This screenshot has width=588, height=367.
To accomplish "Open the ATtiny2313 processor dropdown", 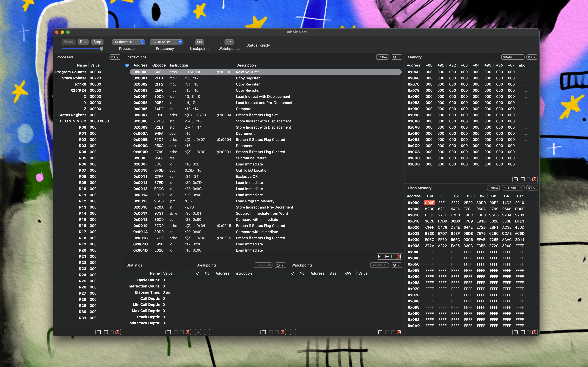I will (x=129, y=42).
